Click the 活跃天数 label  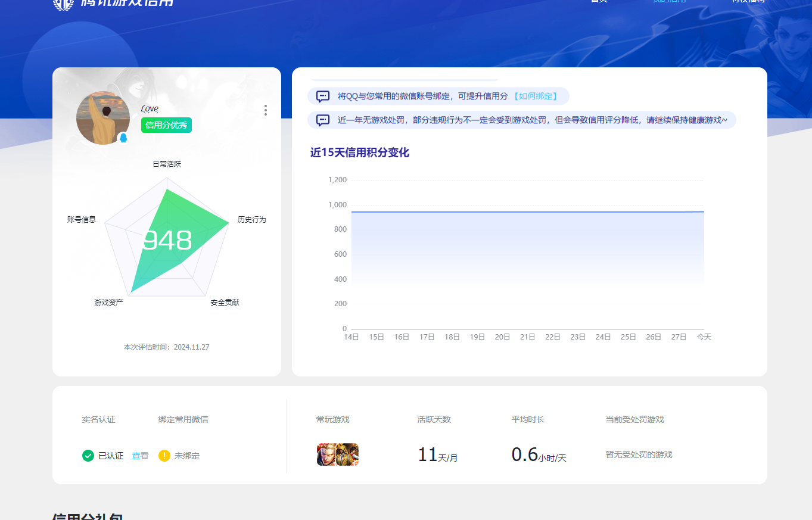point(434,419)
